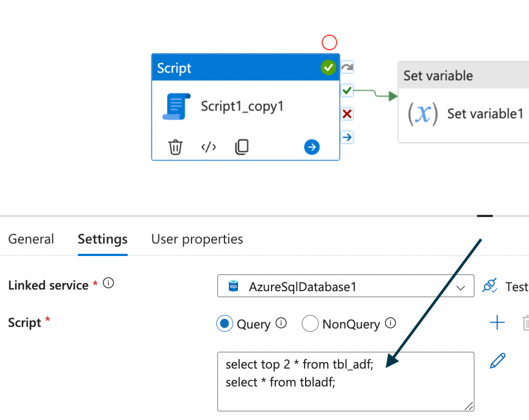Screen dimensions: 529x420
Task: Delete the Script1_copy1 activity with the trash icon
Action: click(x=175, y=147)
